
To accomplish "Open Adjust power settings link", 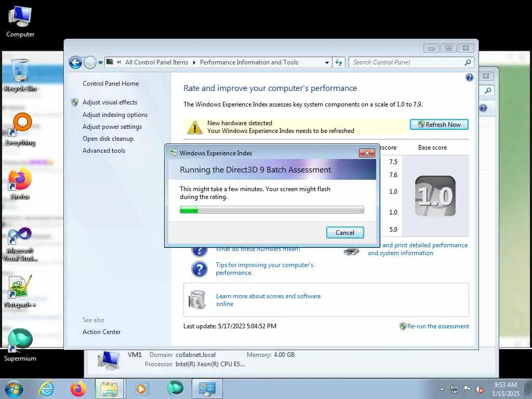I will 112,127.
